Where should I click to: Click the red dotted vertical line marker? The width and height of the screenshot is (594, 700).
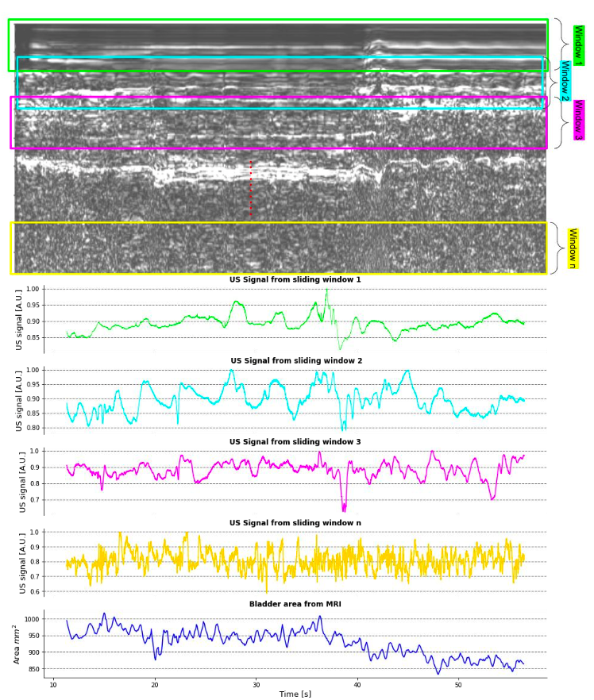click(251, 188)
